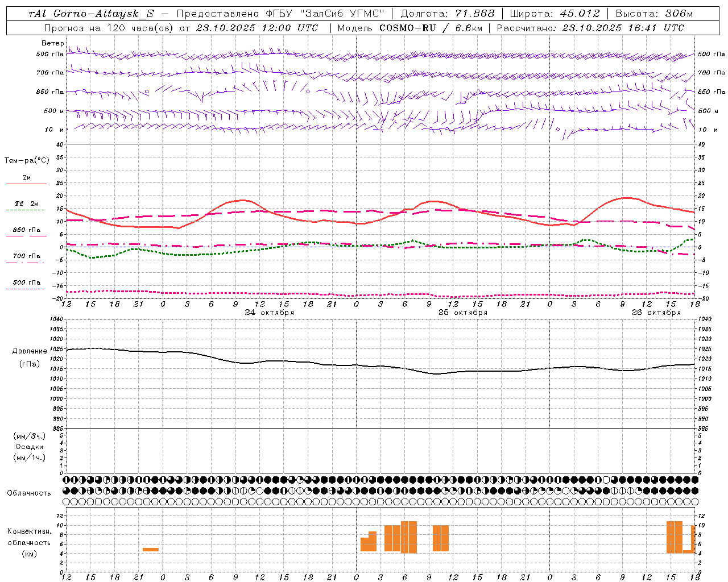Click the 10 м wind level label at left
Viewport: 728px width, 582px height.
coord(54,130)
